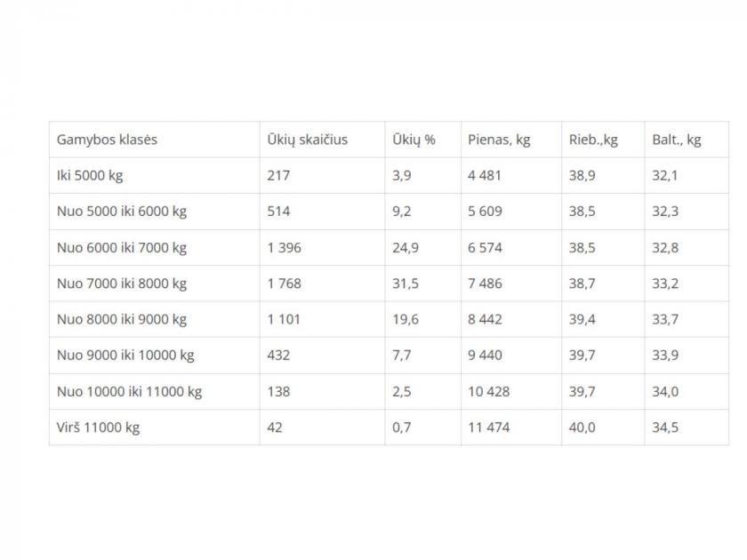
Task: Select the Nuo 10000 iki 11000 kg cell
Action: [x=155, y=391]
